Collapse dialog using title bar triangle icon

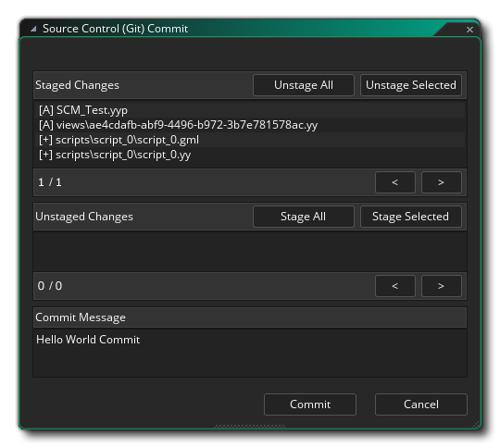33,29
